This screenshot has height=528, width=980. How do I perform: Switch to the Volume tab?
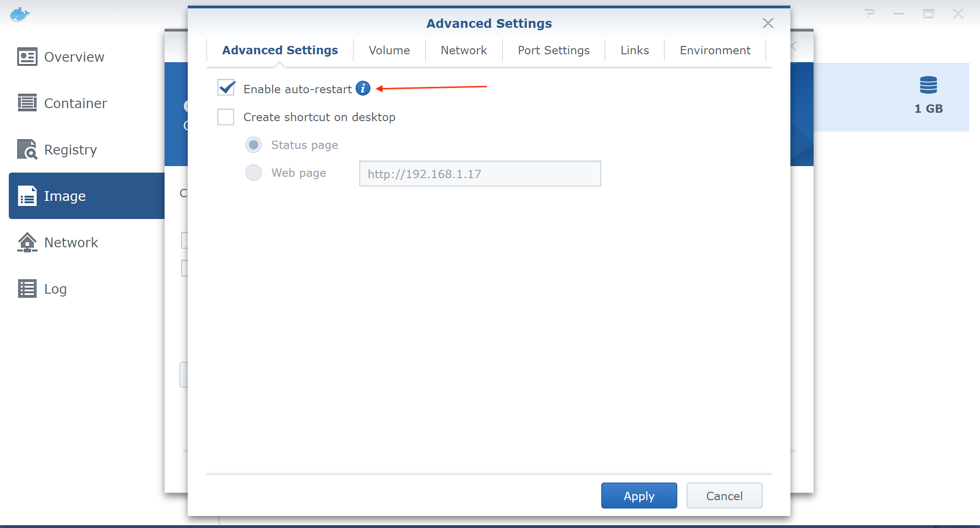pyautogui.click(x=389, y=50)
